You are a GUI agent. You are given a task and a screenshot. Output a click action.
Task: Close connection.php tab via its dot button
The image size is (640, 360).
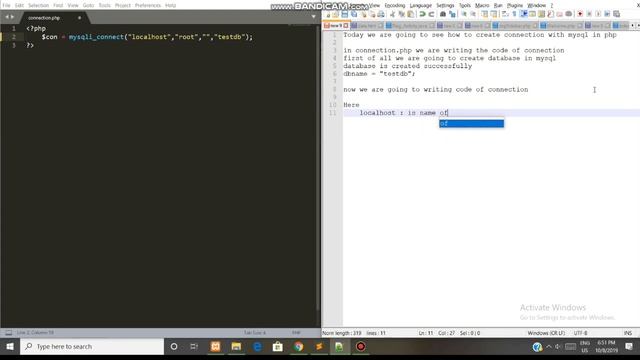point(79,18)
